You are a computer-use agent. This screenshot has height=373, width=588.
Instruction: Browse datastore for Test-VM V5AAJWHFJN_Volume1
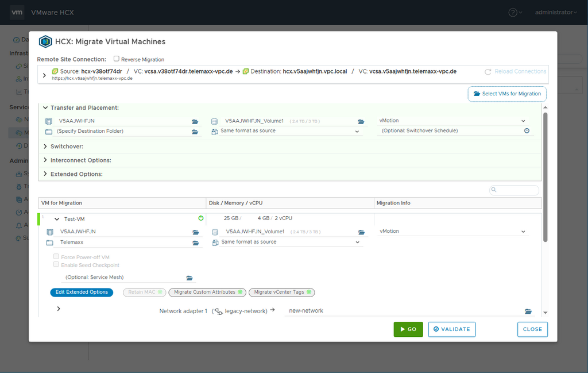361,232
